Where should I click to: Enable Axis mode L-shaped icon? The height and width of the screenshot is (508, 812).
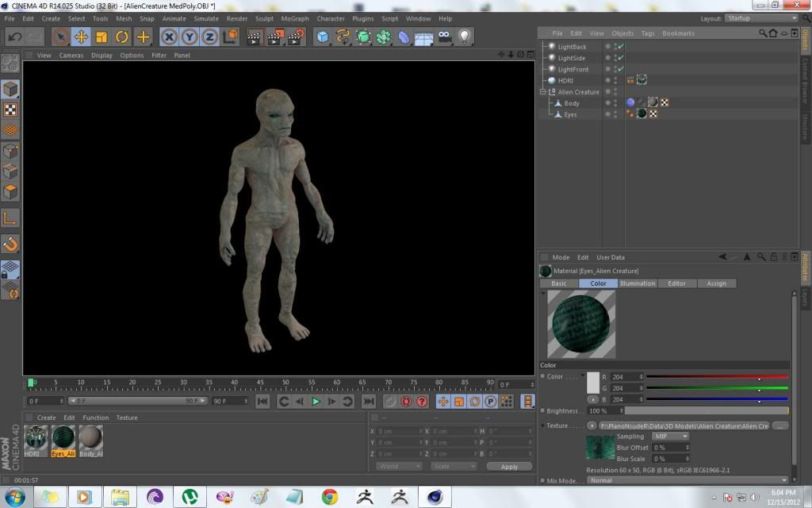10,218
